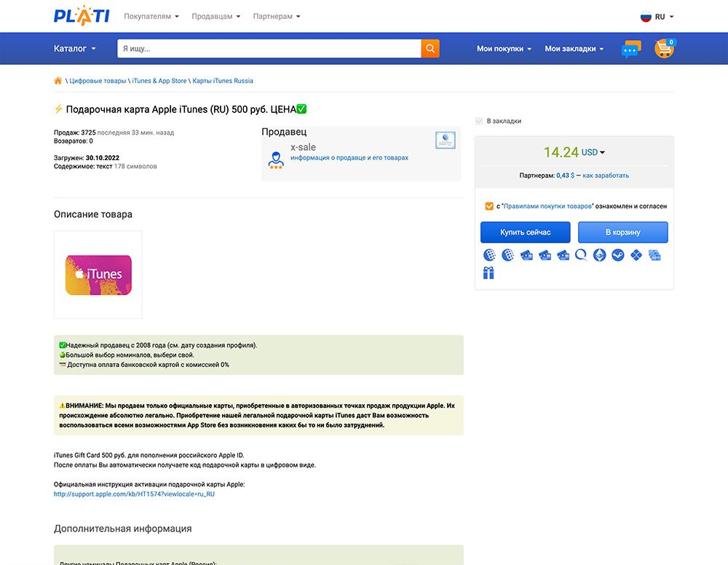The image size is (728, 565).
Task: Click the "В корзину" button
Action: [622, 232]
